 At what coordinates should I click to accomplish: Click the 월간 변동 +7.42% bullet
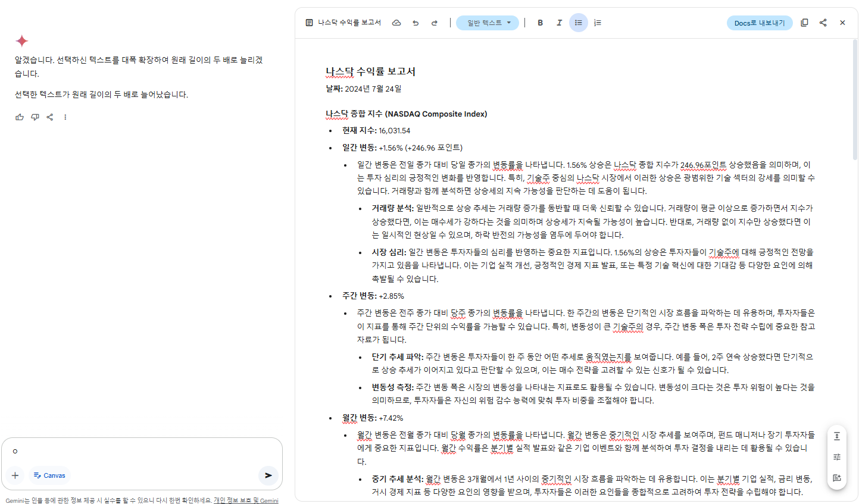pyautogui.click(x=373, y=418)
